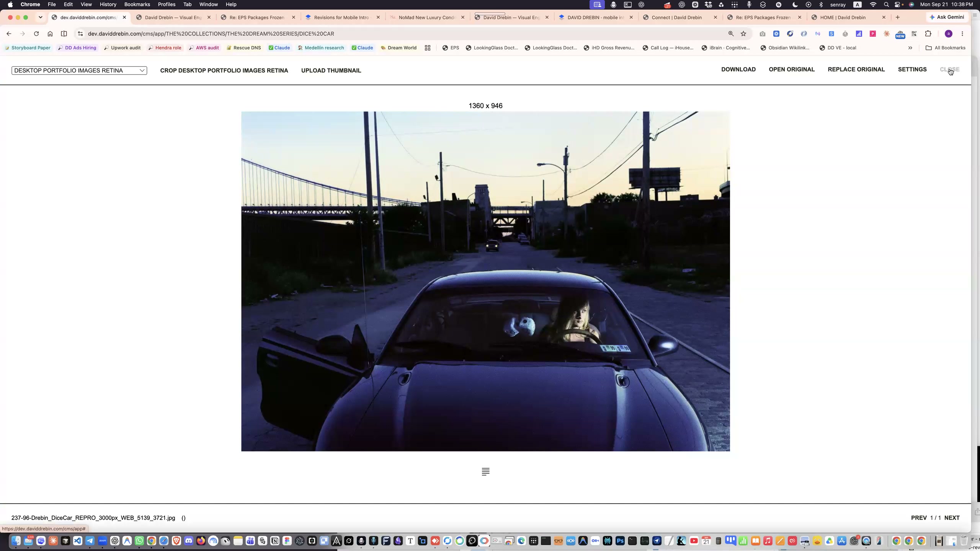
Task: Click CROP DESKTOP PORTFOLIO IMAGES RETINA
Action: [224, 70]
